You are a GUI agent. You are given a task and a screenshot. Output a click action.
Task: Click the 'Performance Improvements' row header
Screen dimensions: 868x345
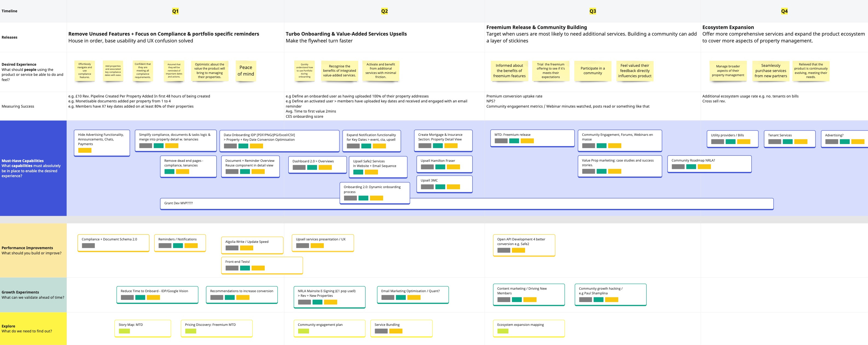[x=33, y=250]
